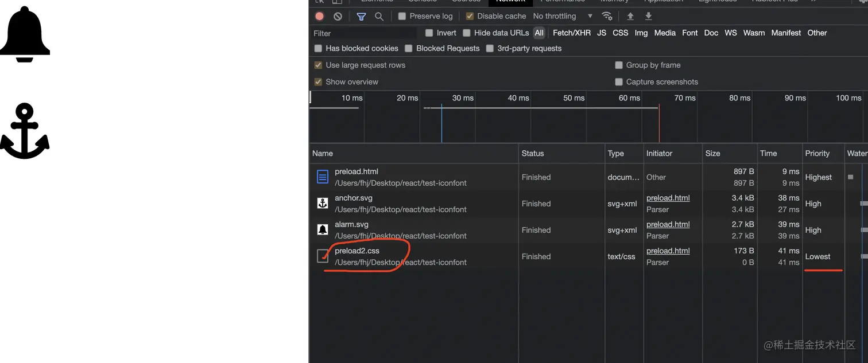Viewport: 868px width, 363px height.
Task: Filter by Other requests
Action: point(817,33)
